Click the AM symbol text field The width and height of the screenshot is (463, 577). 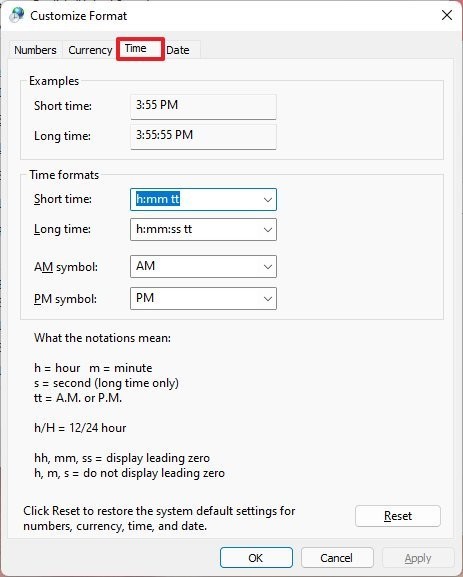[x=195, y=267]
